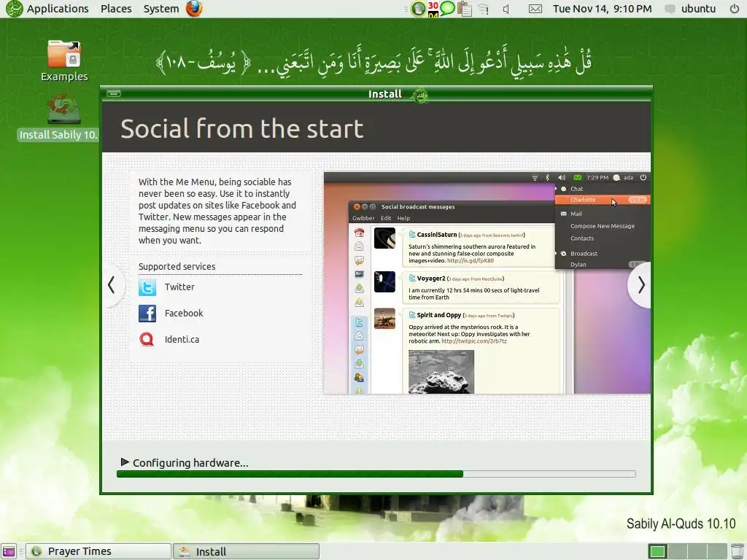
Task: Click the social broadcast screenshot in slideshow
Action: [x=487, y=283]
